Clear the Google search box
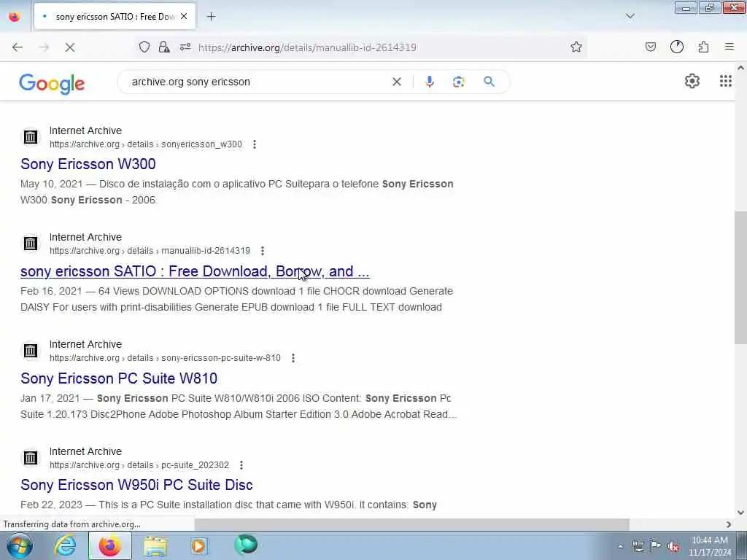Screen dimensions: 747x560 (396, 82)
